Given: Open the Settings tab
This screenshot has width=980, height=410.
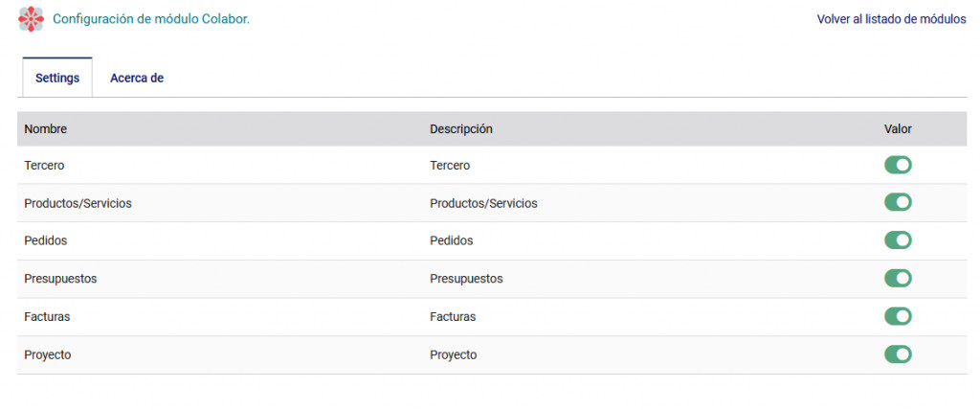Looking at the screenshot, I should click(x=57, y=79).
